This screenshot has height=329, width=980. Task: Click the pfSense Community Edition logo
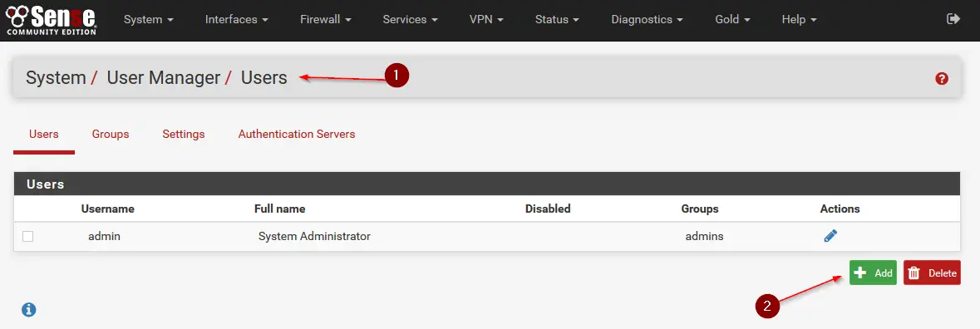click(51, 20)
